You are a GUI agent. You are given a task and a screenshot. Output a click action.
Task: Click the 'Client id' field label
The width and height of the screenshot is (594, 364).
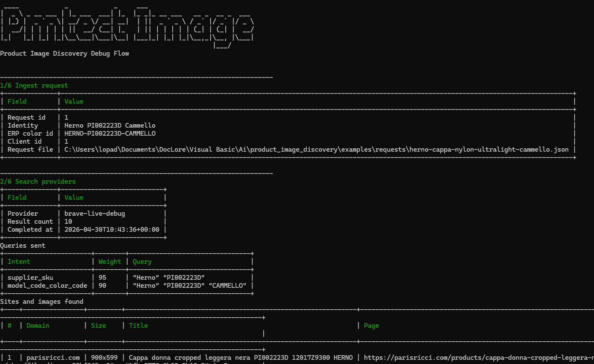(x=24, y=142)
